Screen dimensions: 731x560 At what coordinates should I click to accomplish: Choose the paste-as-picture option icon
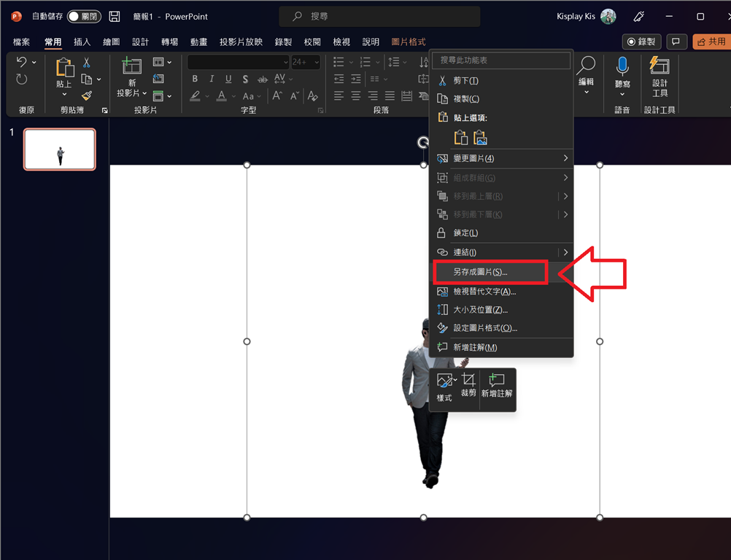coord(480,137)
